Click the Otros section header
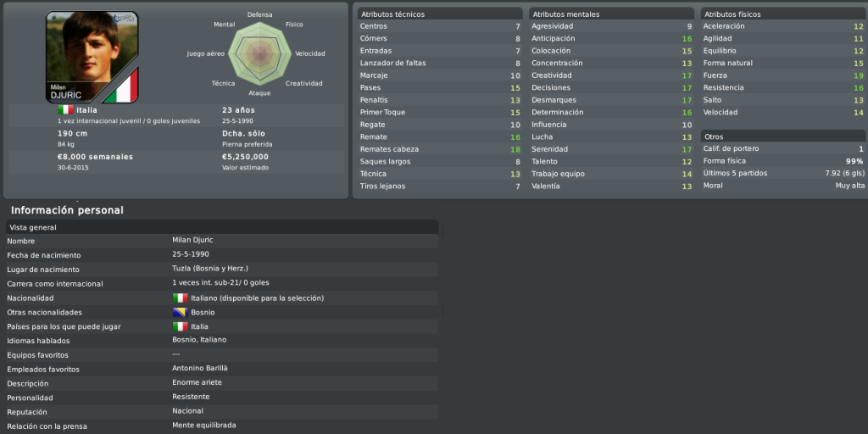This screenshot has height=434, width=868. click(x=783, y=136)
